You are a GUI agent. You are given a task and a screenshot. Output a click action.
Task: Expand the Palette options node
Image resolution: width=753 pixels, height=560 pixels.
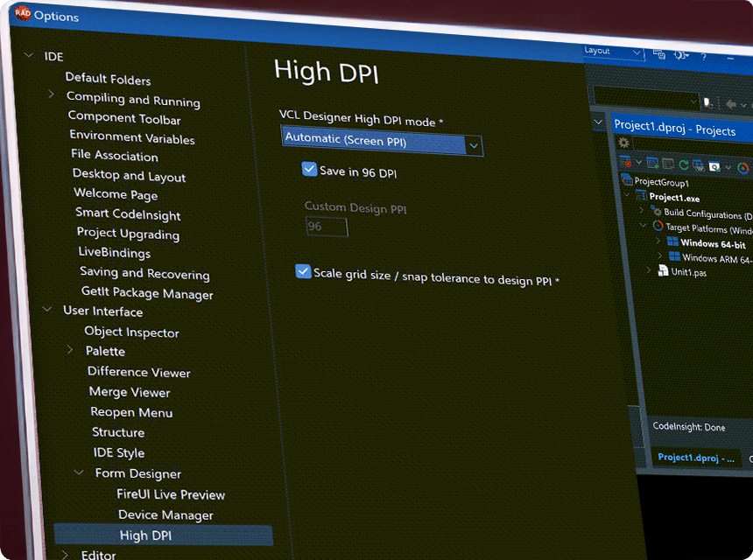tap(70, 350)
